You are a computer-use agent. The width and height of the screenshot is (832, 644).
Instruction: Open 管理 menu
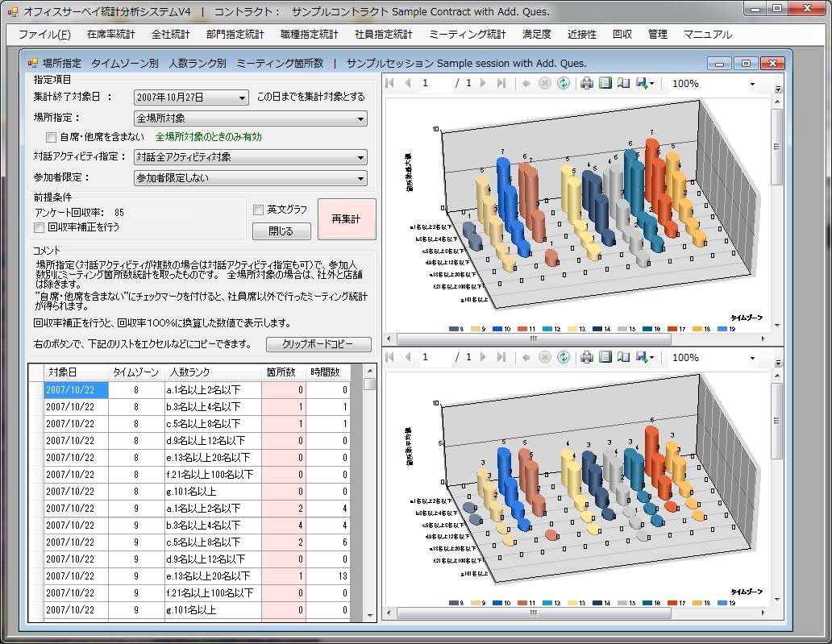[x=657, y=35]
